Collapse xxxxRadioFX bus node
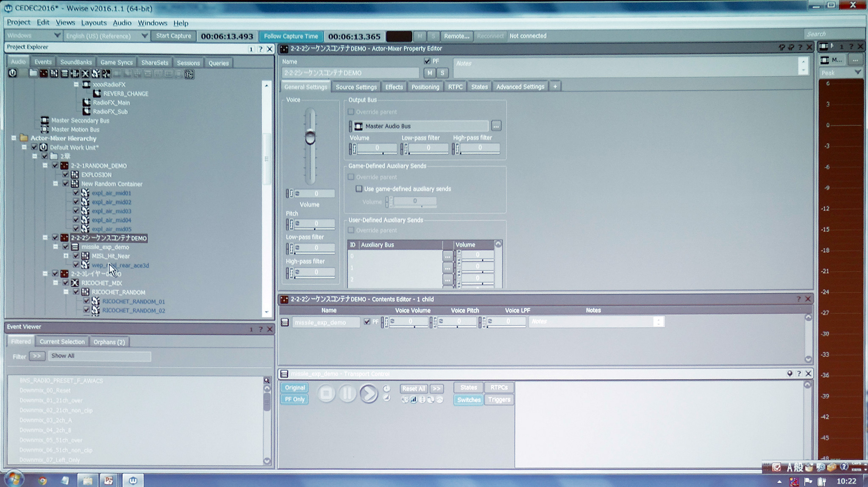The image size is (868, 487). [76, 84]
